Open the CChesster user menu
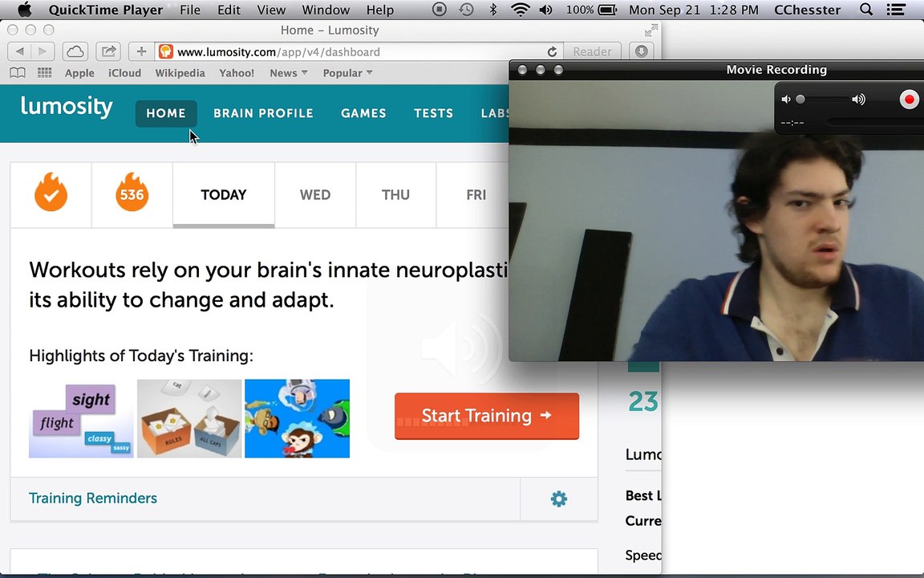 click(807, 10)
